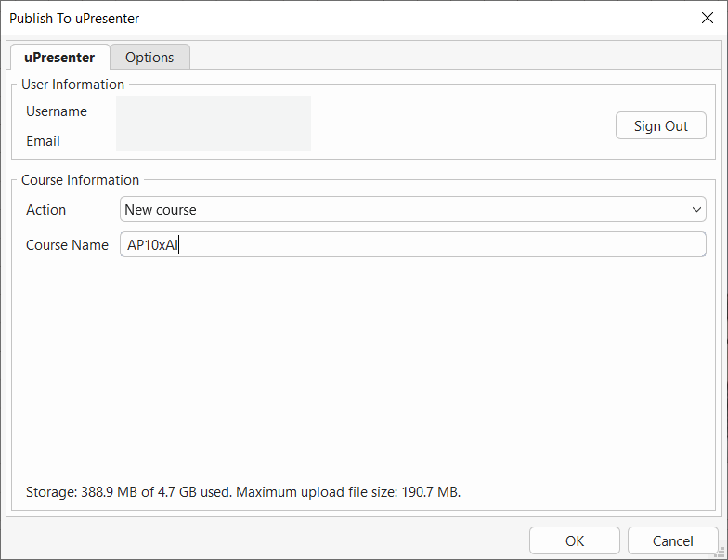Close the Publish To uPresenter window
This screenshot has width=728, height=560.
coord(707,18)
